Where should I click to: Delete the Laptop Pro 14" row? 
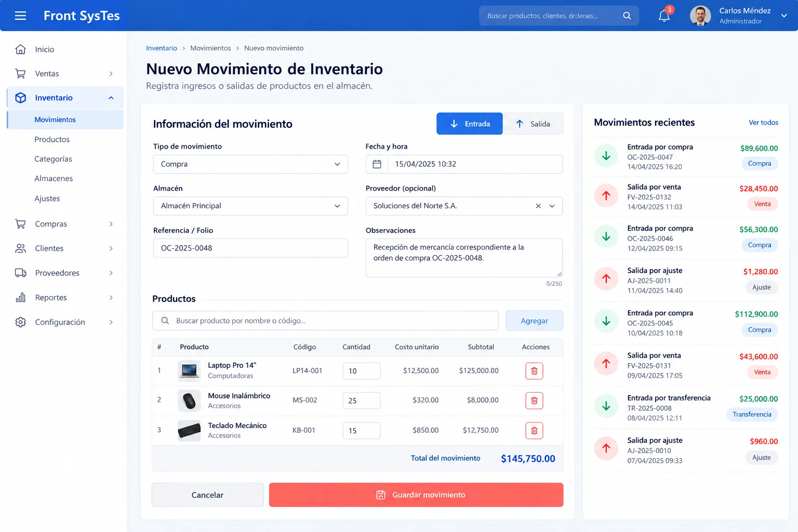(x=534, y=371)
